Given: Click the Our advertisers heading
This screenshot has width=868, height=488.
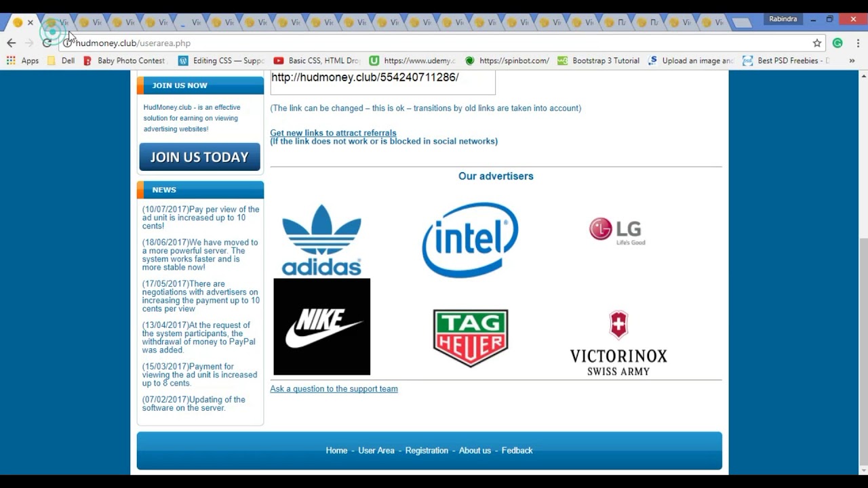Looking at the screenshot, I should click(496, 176).
